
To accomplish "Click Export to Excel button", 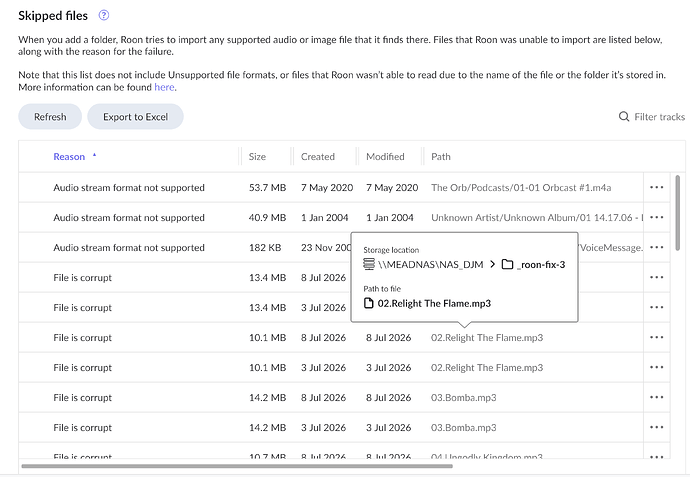I will point(136,117).
